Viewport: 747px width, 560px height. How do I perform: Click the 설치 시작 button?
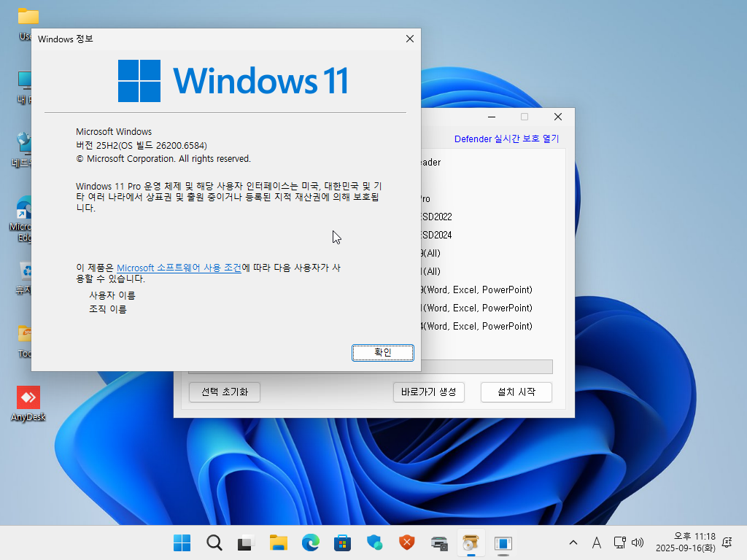[x=516, y=392]
